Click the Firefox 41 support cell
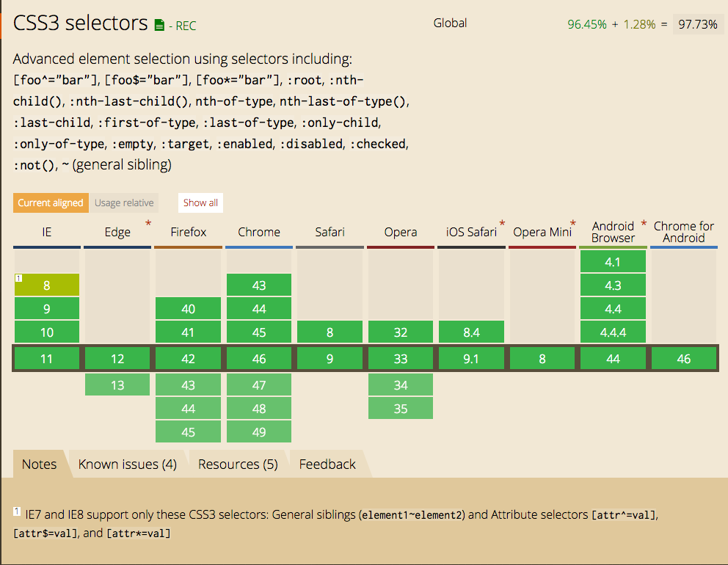The width and height of the screenshot is (728, 565). click(x=188, y=332)
